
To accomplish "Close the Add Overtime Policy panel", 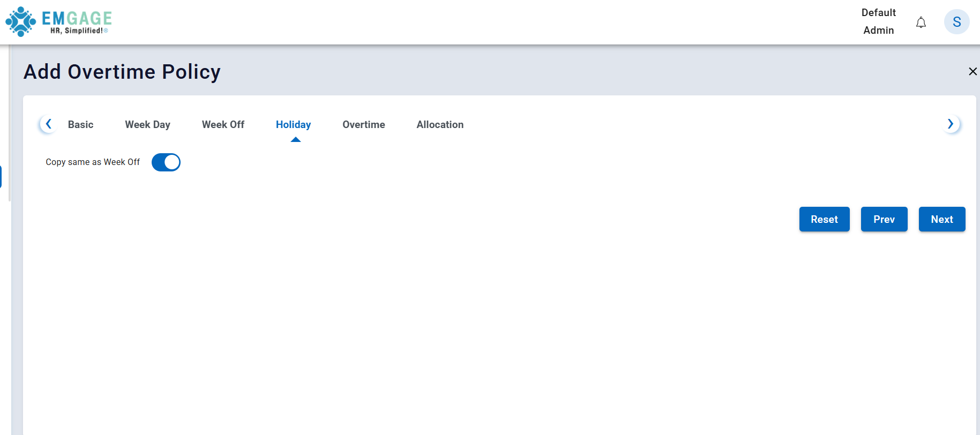I will pos(972,71).
